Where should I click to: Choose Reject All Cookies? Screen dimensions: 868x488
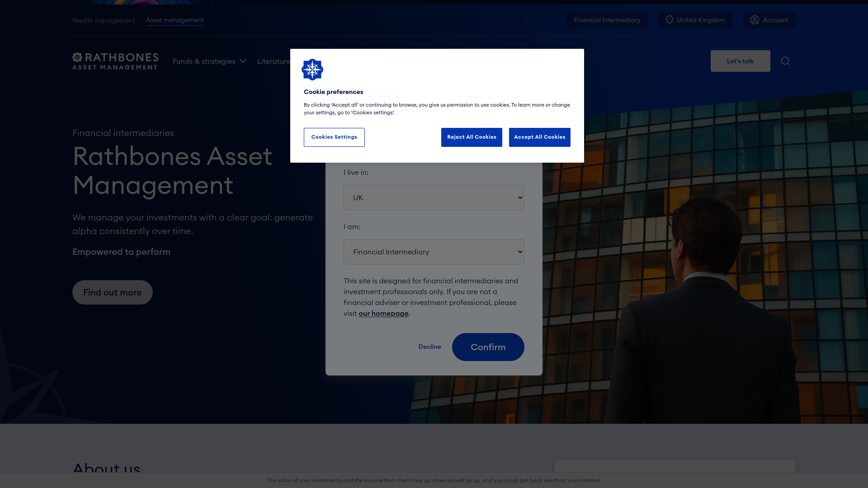point(472,137)
